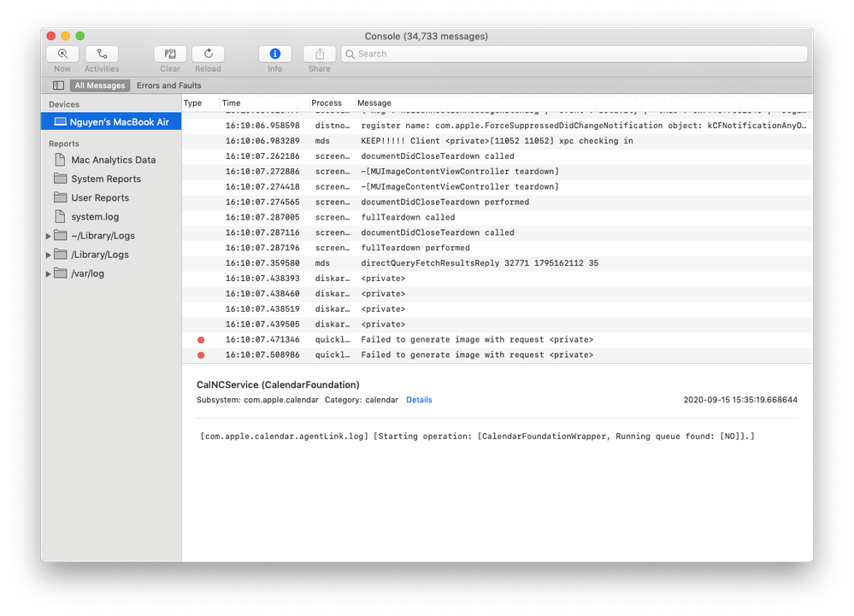
Task: Zoom the Console window with green button
Action: [x=80, y=36]
